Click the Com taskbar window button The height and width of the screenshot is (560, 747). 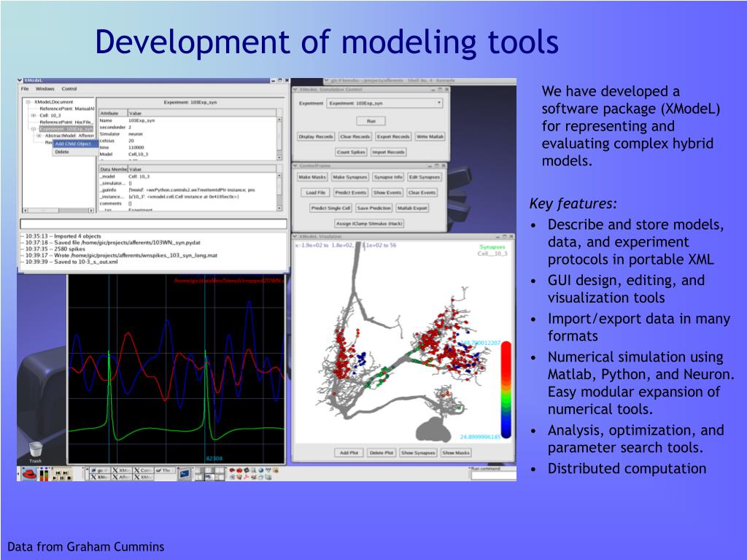pyautogui.click(x=144, y=470)
